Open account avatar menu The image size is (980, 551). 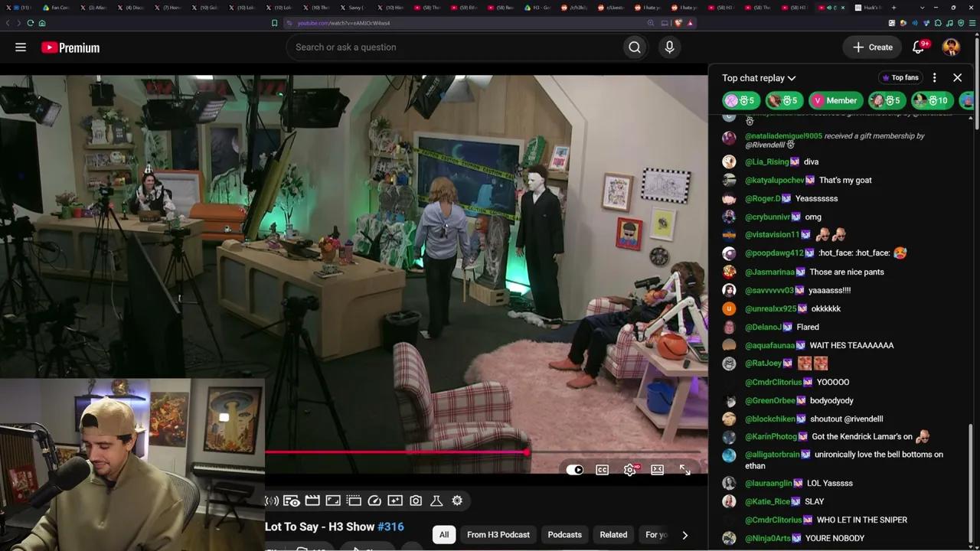[951, 47]
